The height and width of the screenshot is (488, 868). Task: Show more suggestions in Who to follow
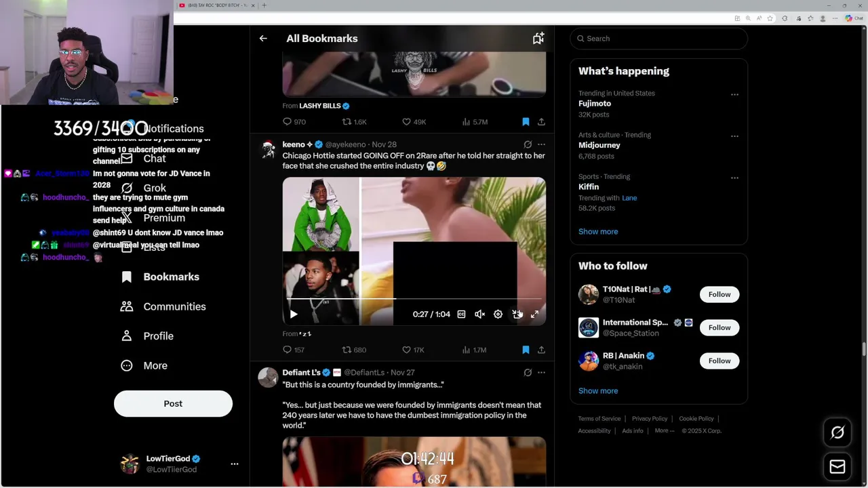pyautogui.click(x=598, y=391)
